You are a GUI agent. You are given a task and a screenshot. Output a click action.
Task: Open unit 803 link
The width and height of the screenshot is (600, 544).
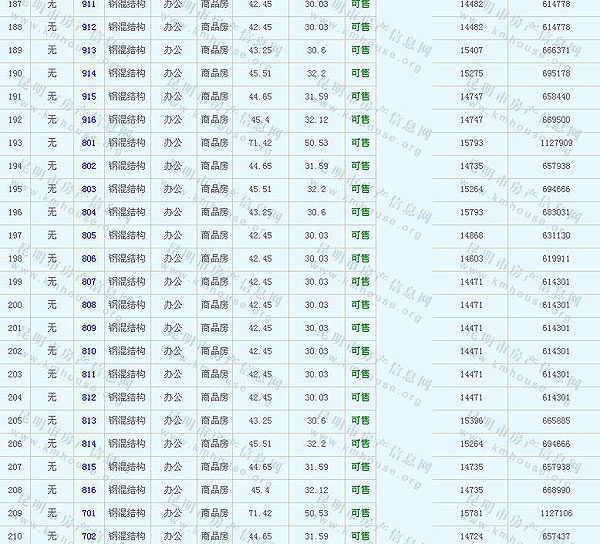coord(89,189)
